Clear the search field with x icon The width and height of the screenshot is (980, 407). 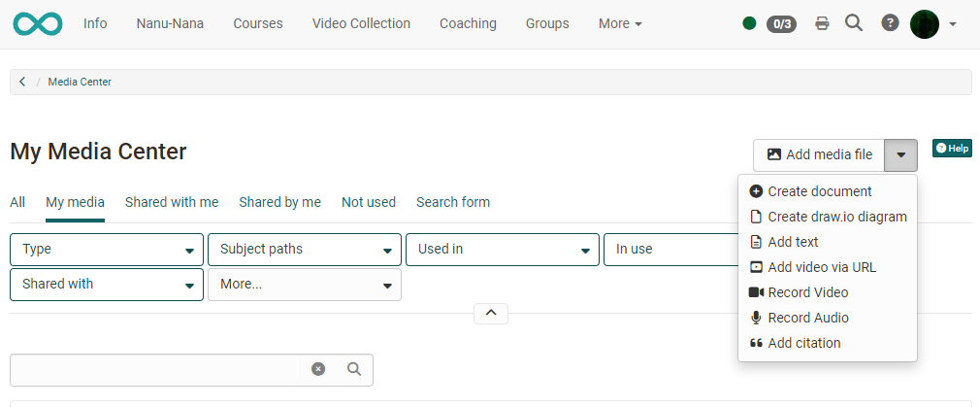318,369
